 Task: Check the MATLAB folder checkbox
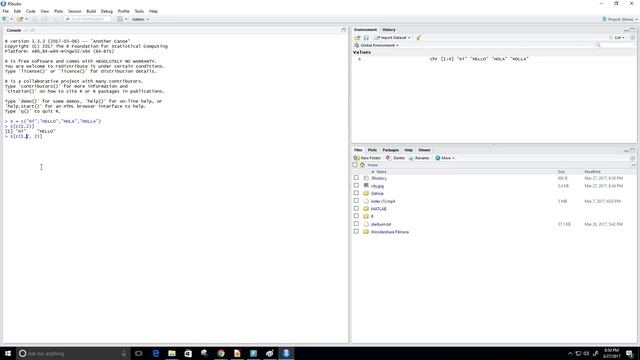pyautogui.click(x=356, y=209)
